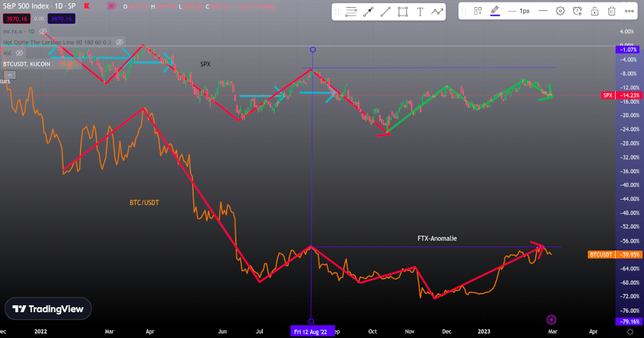Select the mr.rx.o legend name
644x338 pixels.
(x=19, y=31)
